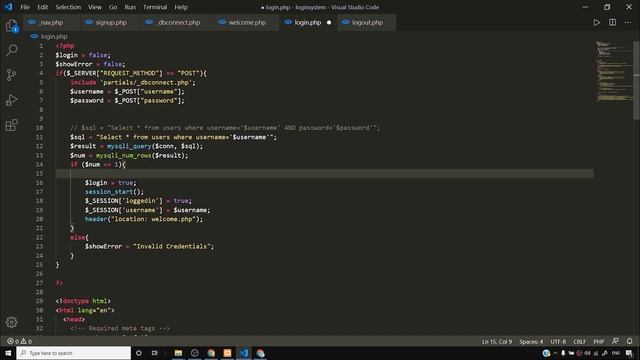Click 'Invalid Credentials' string in code
The image size is (640, 360).
pyautogui.click(x=172, y=246)
